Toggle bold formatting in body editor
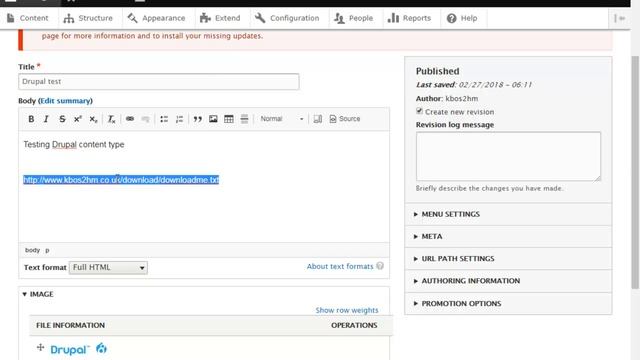The width and height of the screenshot is (640, 360). (x=31, y=119)
